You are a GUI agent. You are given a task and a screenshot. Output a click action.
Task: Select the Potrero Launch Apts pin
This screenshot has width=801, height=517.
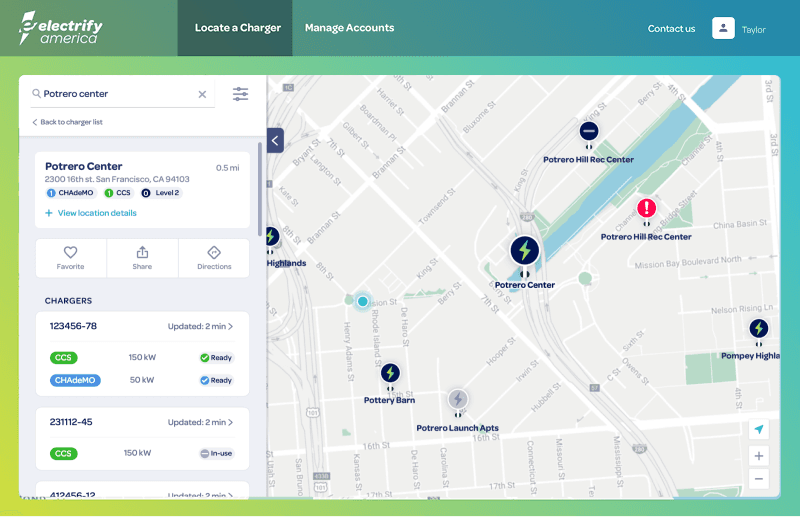pyautogui.click(x=458, y=400)
